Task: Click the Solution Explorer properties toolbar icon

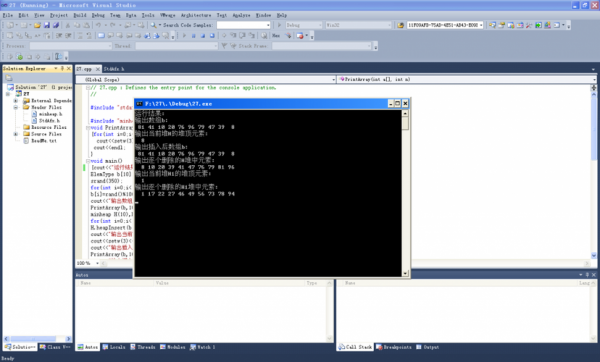Action: tap(9, 78)
